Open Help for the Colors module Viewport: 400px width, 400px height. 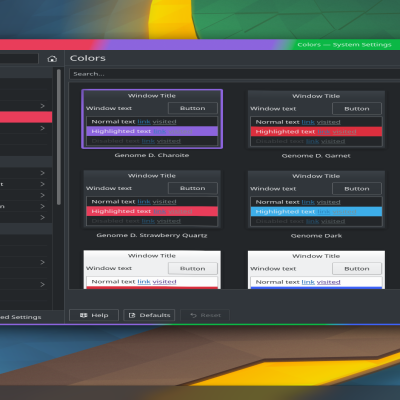coord(94,315)
